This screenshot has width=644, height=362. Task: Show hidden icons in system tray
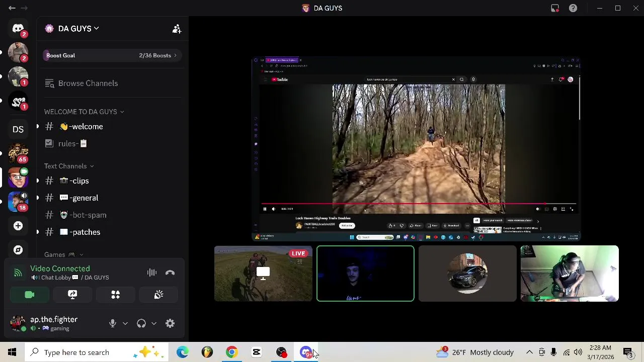point(529,352)
